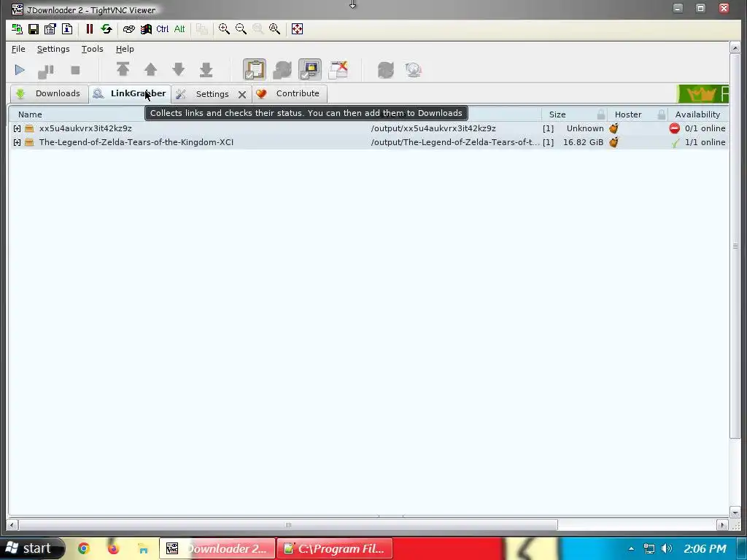Toggle the Alt key button

click(x=179, y=29)
